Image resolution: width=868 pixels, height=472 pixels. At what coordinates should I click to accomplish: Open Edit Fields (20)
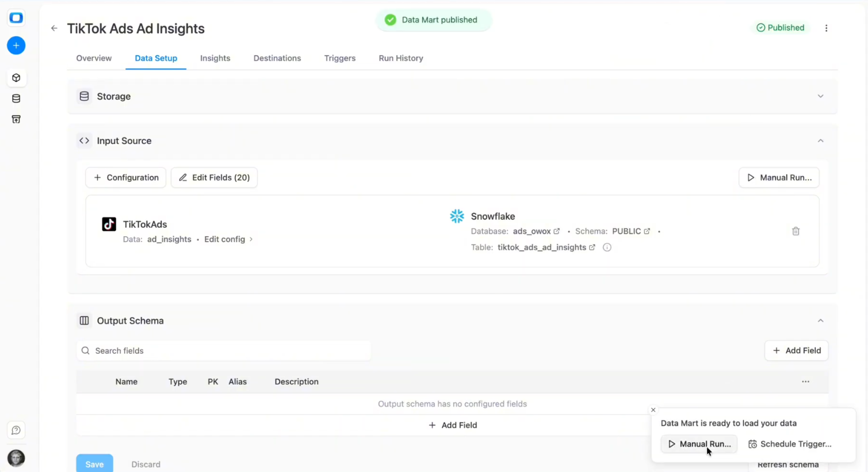coord(214,177)
